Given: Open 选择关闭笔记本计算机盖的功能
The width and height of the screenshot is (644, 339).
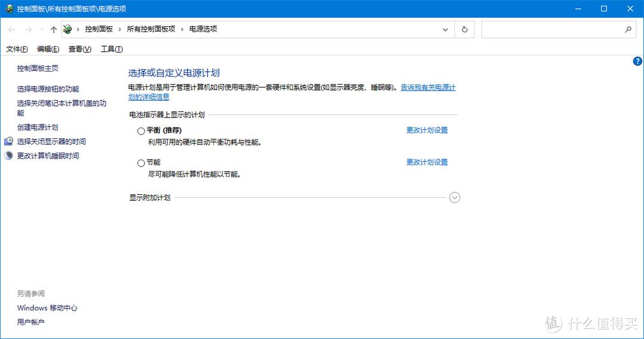Looking at the screenshot, I should (x=61, y=108).
